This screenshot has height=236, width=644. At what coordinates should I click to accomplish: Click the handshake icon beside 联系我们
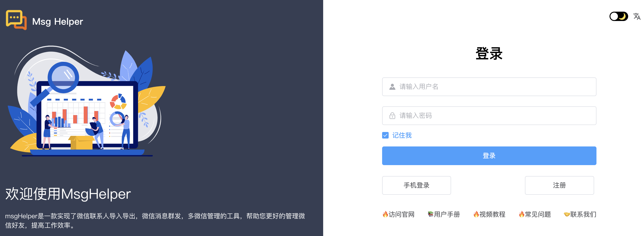coord(567,214)
